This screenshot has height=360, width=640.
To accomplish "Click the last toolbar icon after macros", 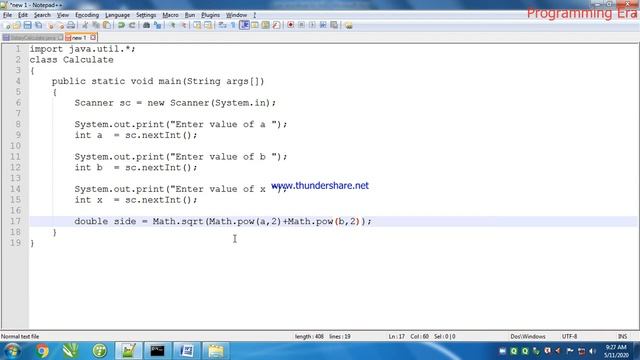I will click(x=348, y=25).
